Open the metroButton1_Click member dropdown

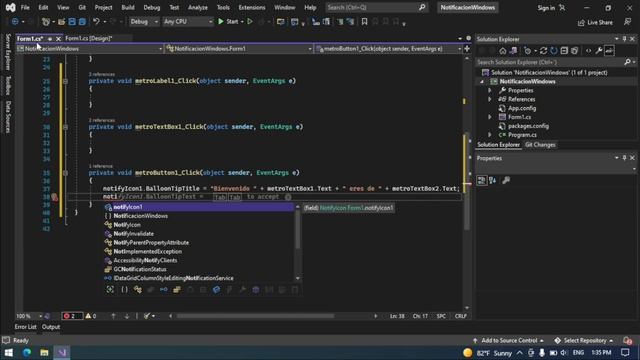pyautogui.click(x=388, y=49)
